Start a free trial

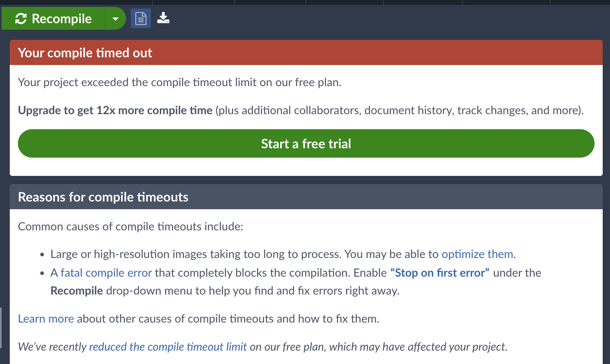[306, 144]
